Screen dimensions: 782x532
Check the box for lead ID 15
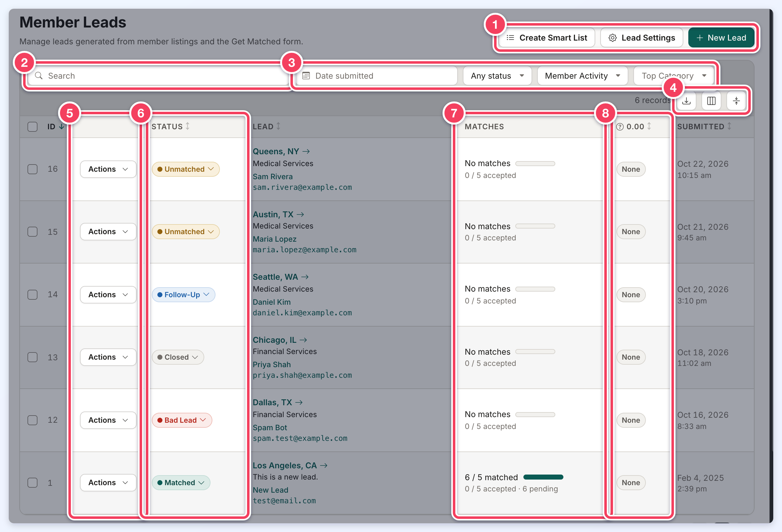pos(32,232)
